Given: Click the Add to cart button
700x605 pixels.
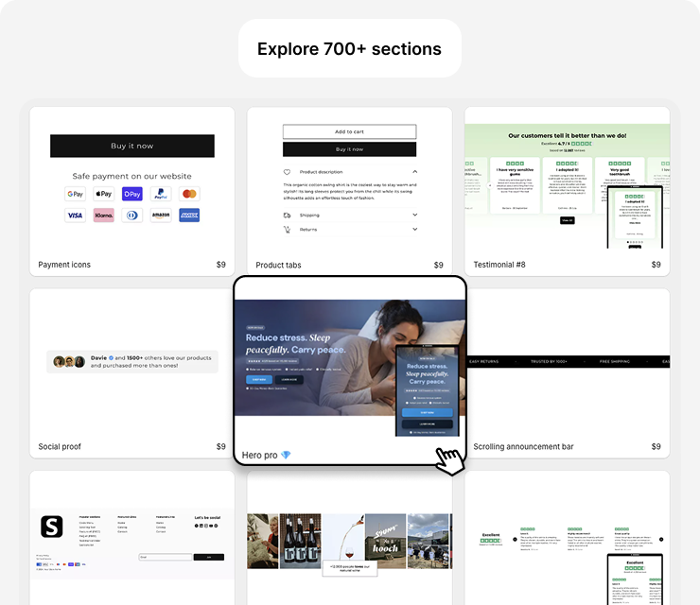Looking at the screenshot, I should (349, 131).
